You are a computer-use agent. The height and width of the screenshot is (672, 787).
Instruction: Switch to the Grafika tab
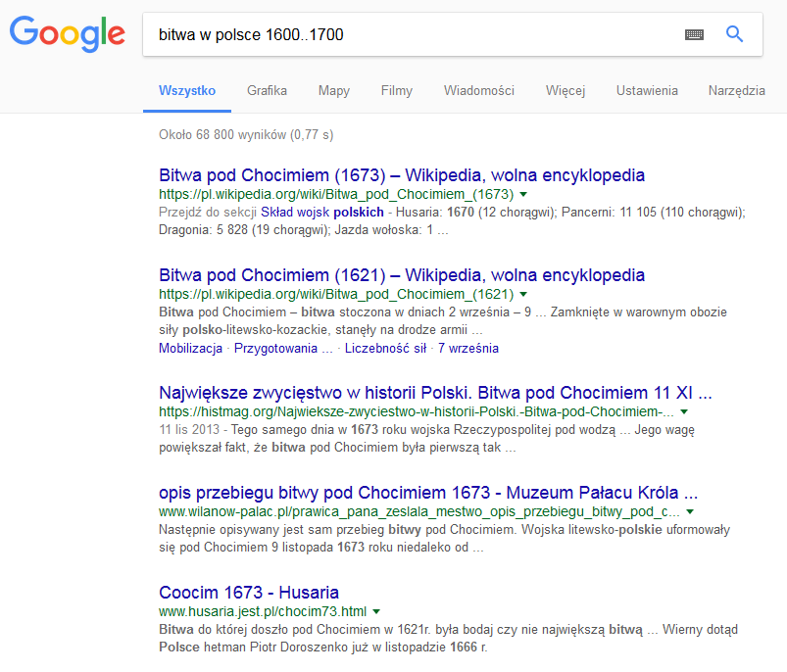[267, 91]
